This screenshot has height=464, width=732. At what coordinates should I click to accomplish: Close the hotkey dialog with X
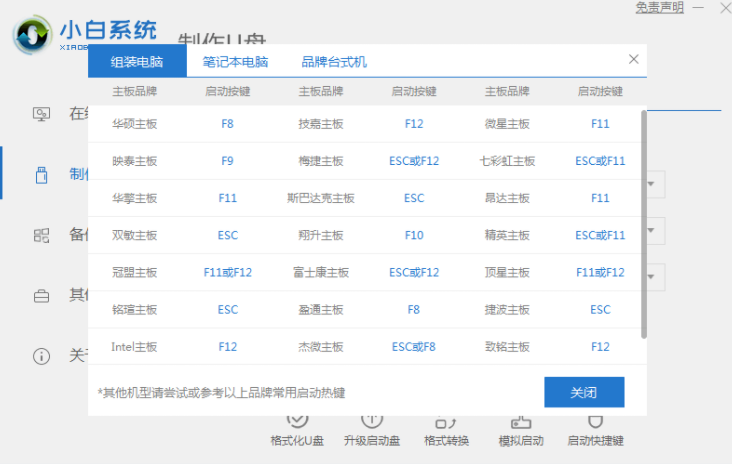[633, 60]
